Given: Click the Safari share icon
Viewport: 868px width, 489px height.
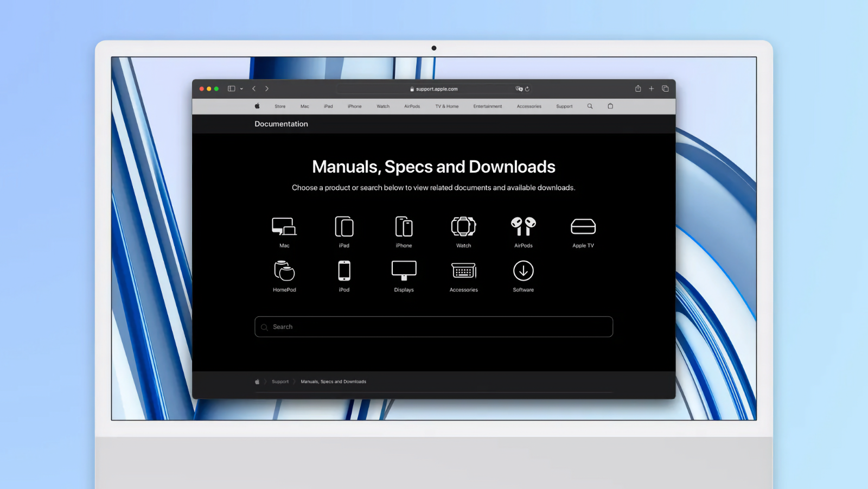Looking at the screenshot, I should 638,88.
